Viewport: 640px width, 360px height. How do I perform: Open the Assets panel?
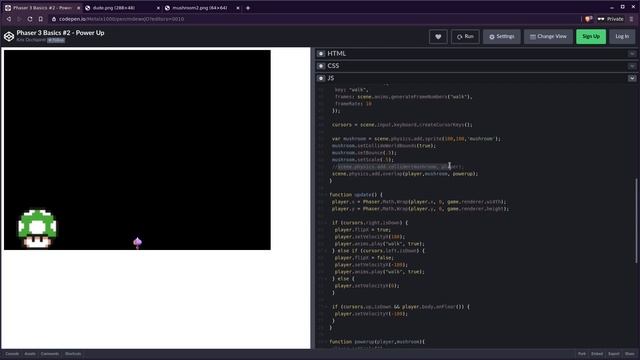tap(30, 354)
